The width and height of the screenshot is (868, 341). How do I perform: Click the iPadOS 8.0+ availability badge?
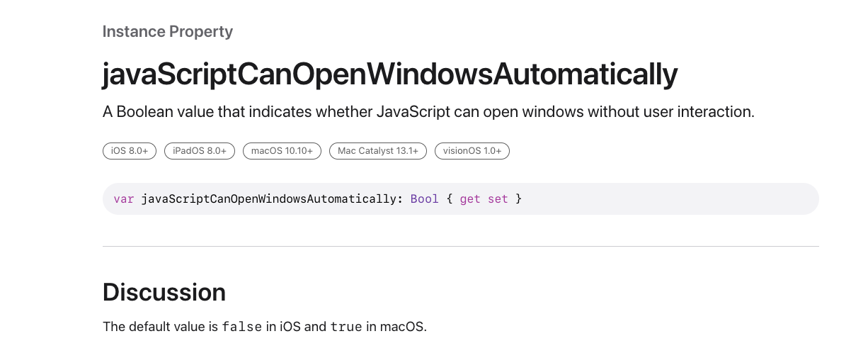(x=200, y=150)
